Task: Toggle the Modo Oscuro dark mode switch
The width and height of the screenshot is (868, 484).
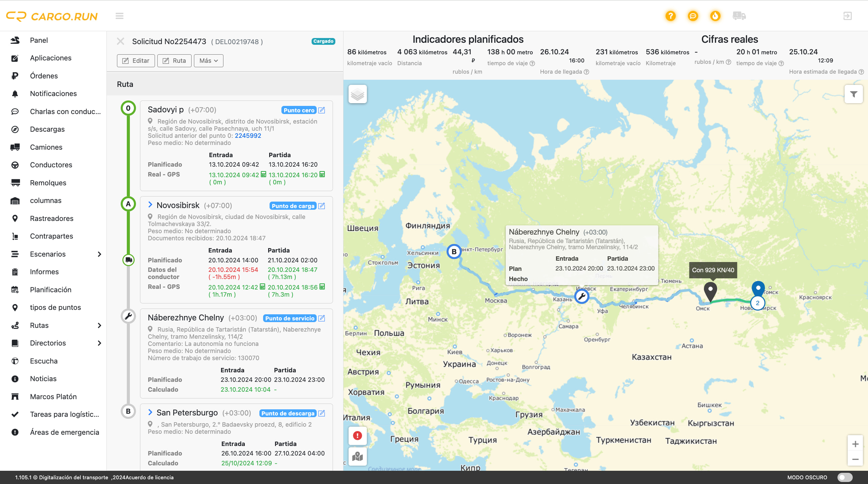Action: tap(844, 477)
